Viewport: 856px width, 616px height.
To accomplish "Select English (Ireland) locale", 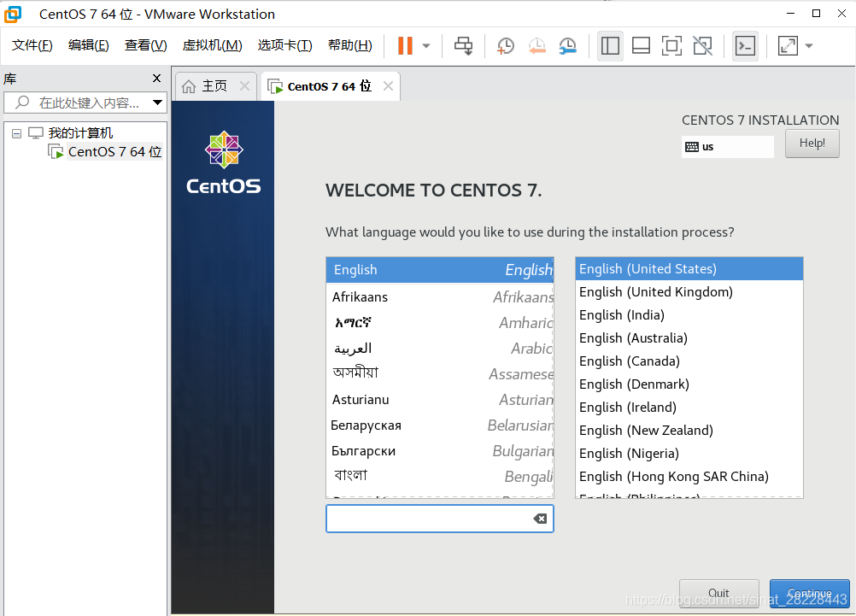I will (689, 408).
